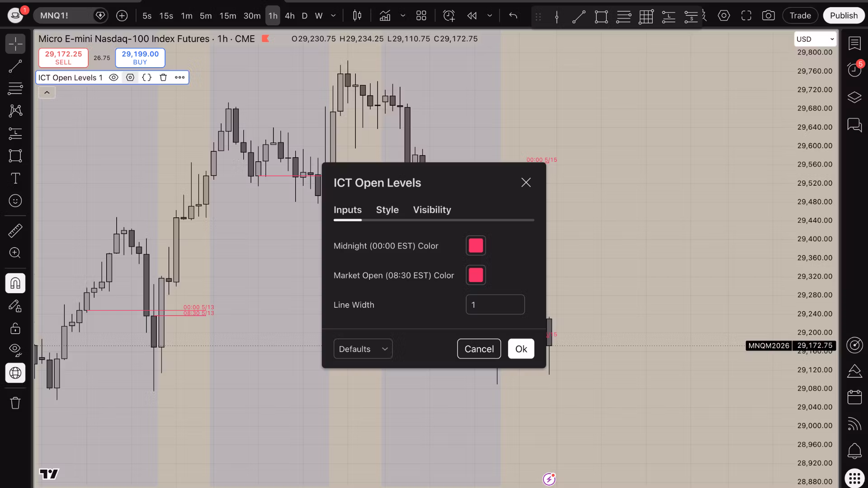The height and width of the screenshot is (488, 868).
Task: Switch to the 15m timeframe
Action: click(228, 16)
